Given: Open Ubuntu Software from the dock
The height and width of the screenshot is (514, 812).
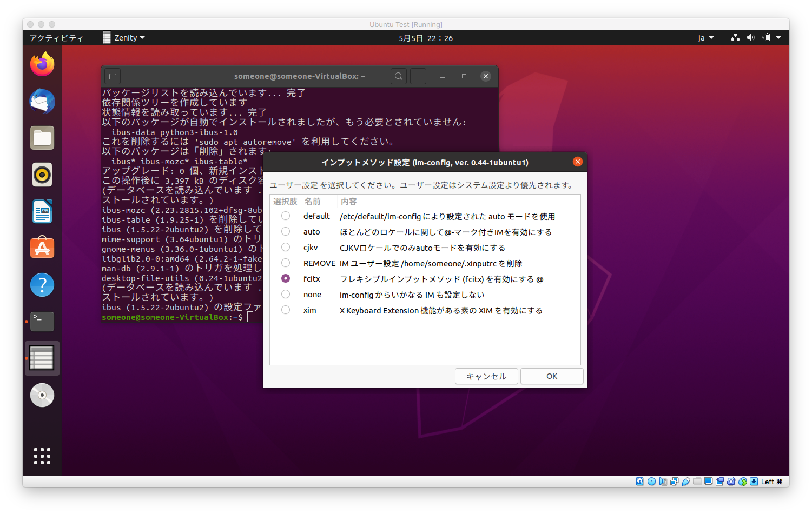Looking at the screenshot, I should (x=42, y=248).
